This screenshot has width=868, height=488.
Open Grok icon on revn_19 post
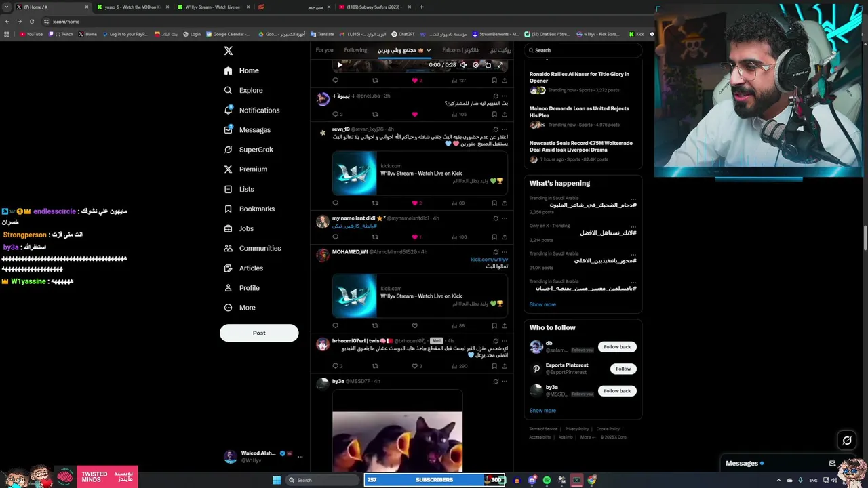click(x=496, y=129)
